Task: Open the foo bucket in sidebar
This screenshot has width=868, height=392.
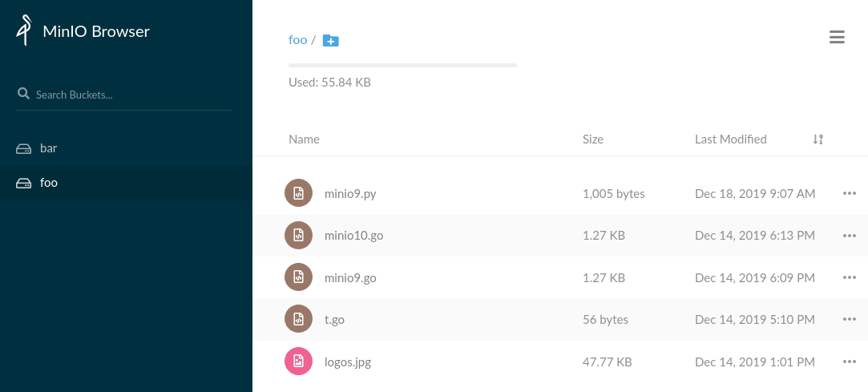Action: tap(49, 183)
